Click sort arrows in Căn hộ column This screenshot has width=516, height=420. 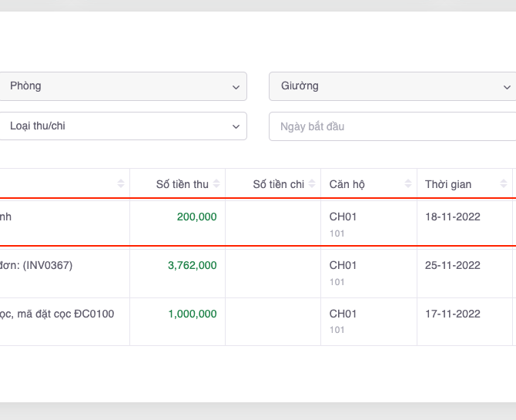point(407,184)
